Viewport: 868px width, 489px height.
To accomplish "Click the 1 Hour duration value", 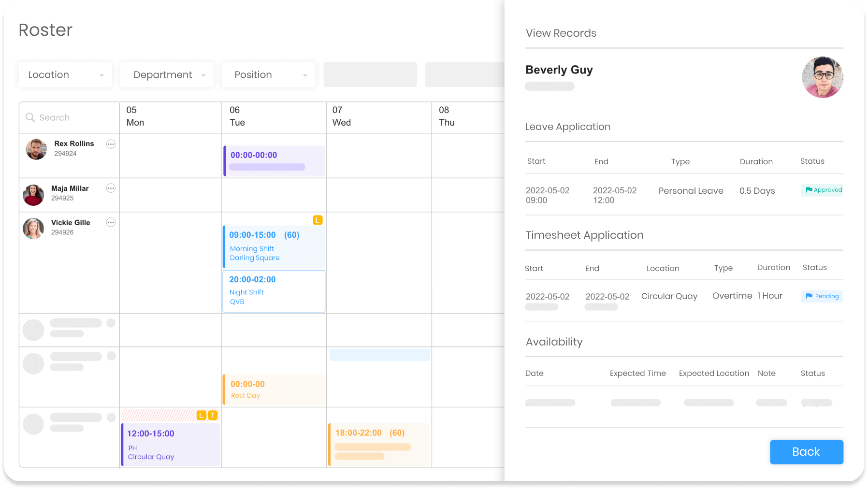I will tap(770, 296).
